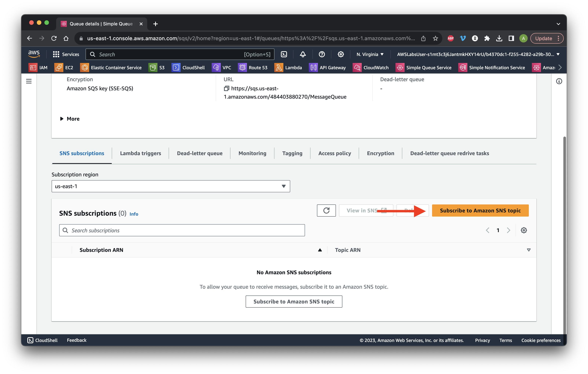This screenshot has width=588, height=374.
Task: Open CloudWatch bookmark shortcut
Action: (x=371, y=68)
